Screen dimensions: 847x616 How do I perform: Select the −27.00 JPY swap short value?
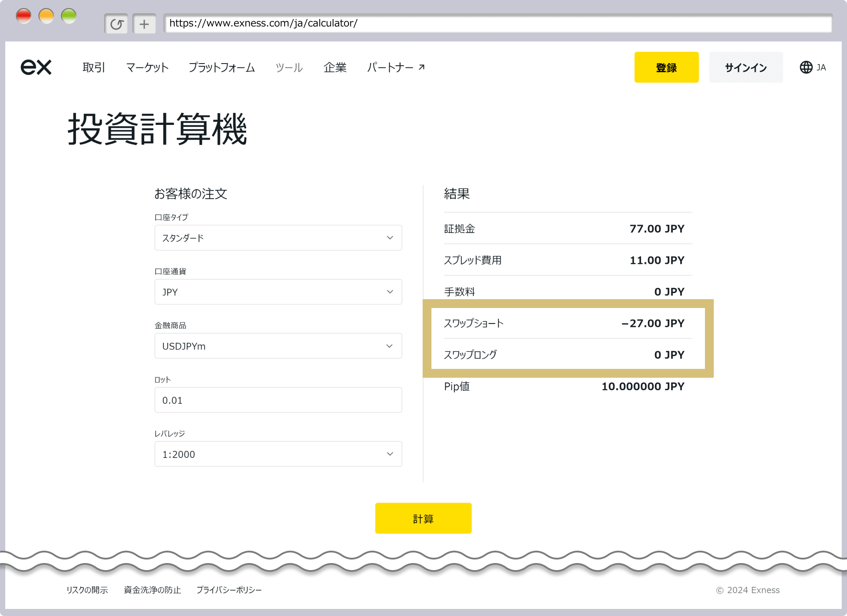(x=653, y=323)
